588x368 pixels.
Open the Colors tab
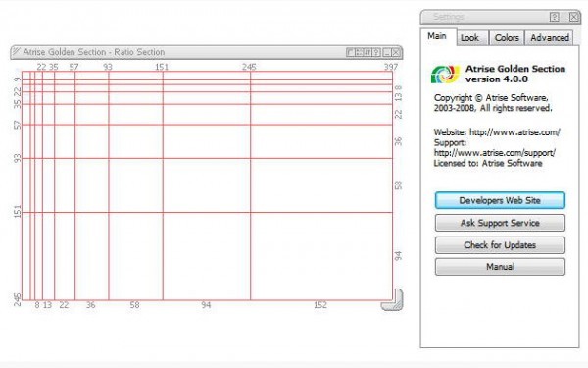point(507,38)
